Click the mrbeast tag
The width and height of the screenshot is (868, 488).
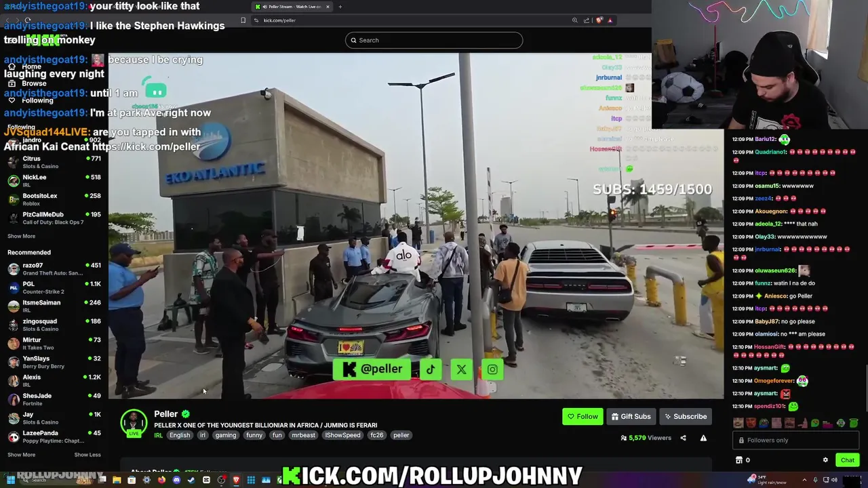[303, 435]
